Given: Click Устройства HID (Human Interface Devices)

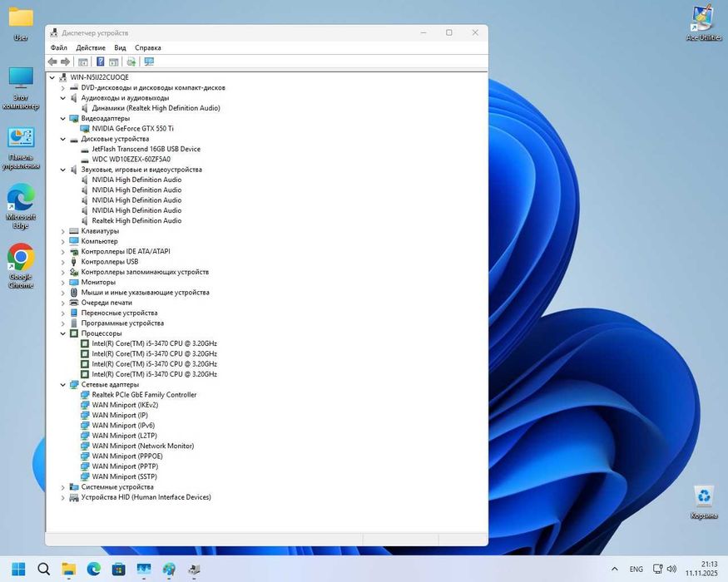Looking at the screenshot, I should coord(146,497).
